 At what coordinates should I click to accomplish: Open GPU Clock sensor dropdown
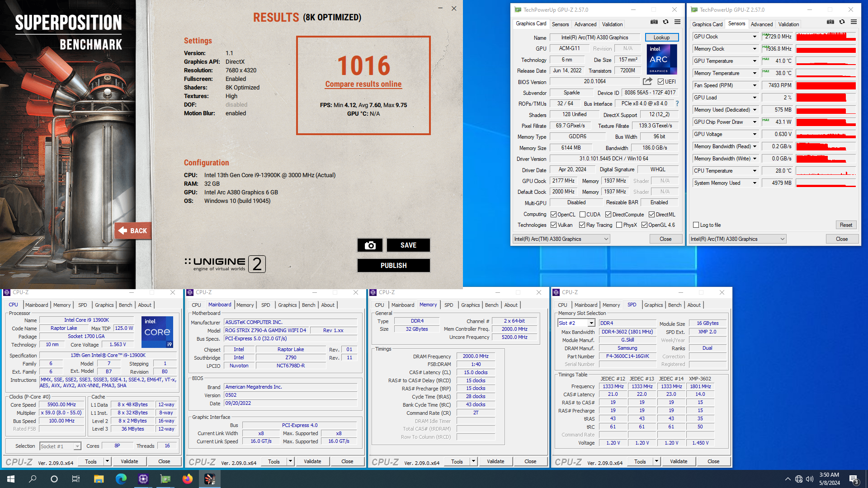[754, 37]
